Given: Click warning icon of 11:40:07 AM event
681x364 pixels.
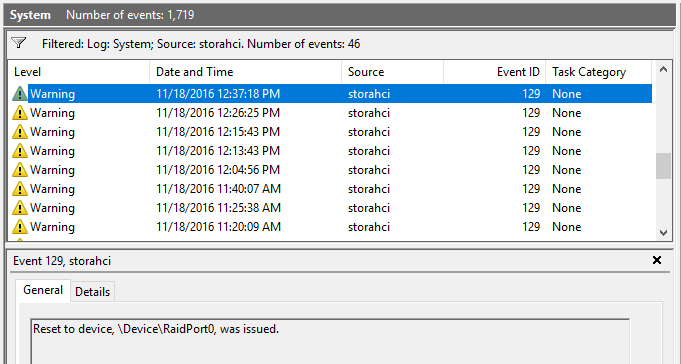Looking at the screenshot, I should click(x=20, y=189).
